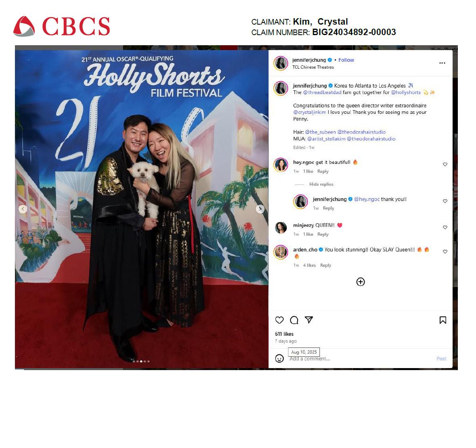
Task: Open comments via speech bubble icon
Action: pyautogui.click(x=294, y=320)
